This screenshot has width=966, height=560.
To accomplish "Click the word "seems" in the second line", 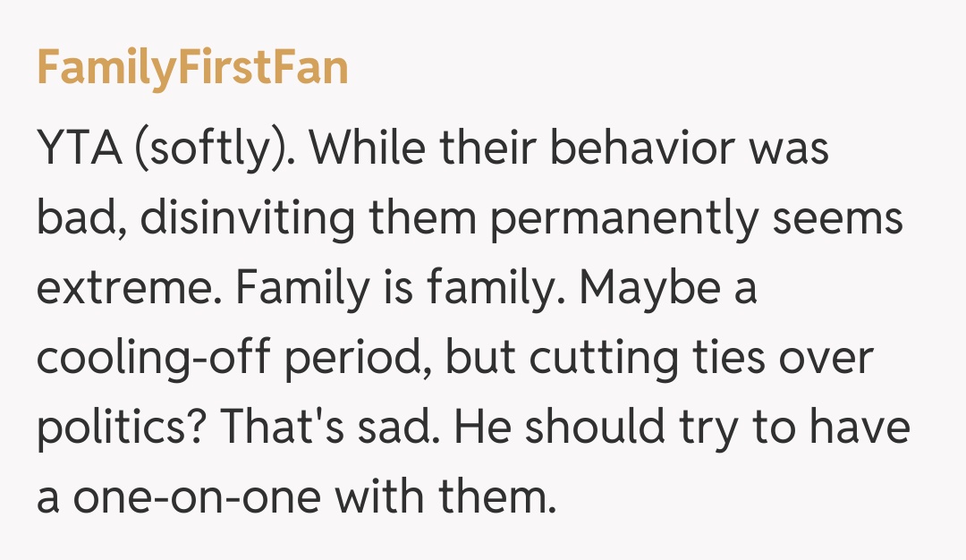I will (x=837, y=219).
